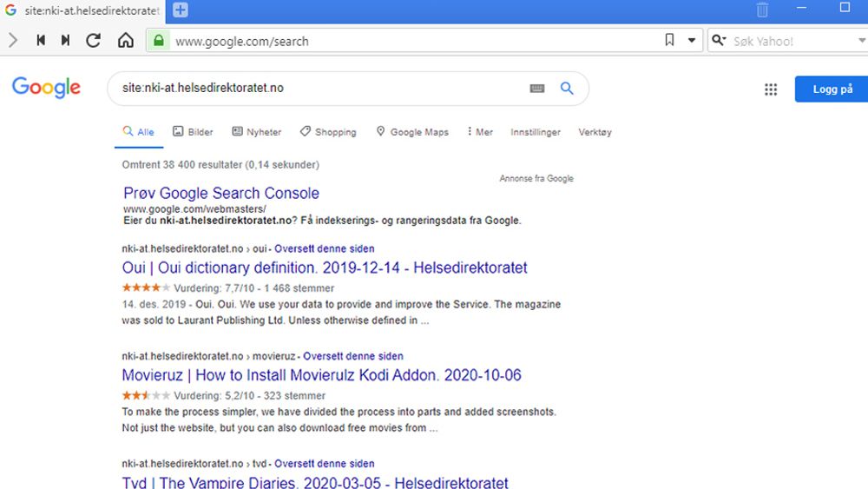This screenshot has height=489, width=868.
Task: Open Innstillinger settings menu
Action: (536, 132)
